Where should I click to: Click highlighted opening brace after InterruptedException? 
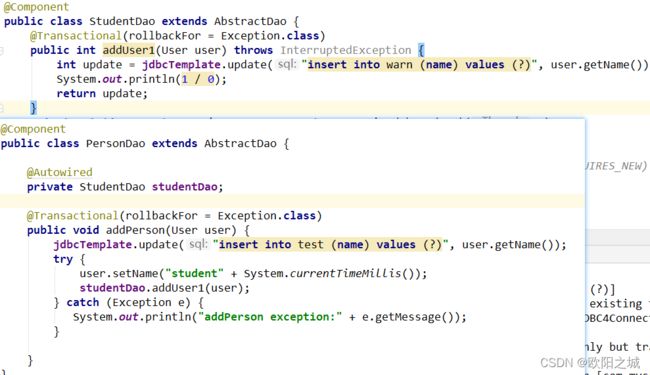coord(421,50)
